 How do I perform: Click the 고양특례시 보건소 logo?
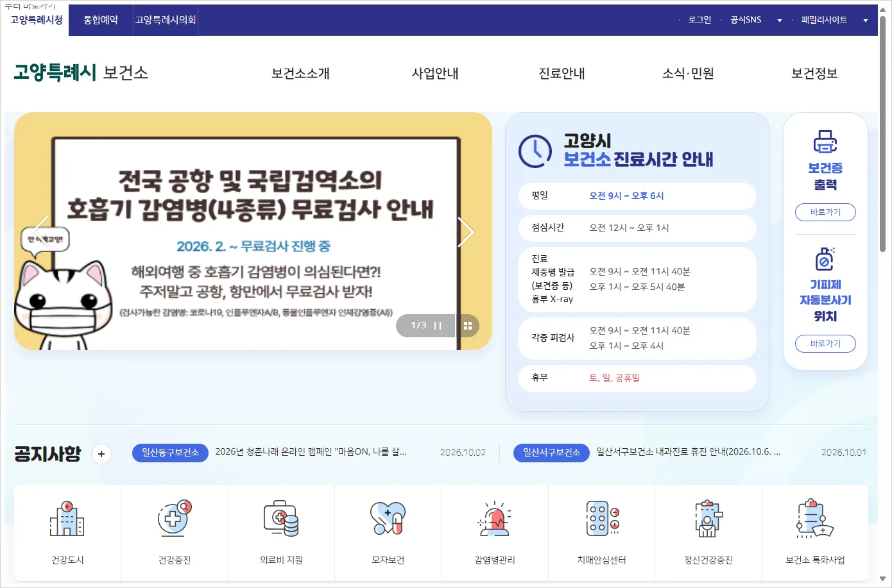pyautogui.click(x=81, y=72)
